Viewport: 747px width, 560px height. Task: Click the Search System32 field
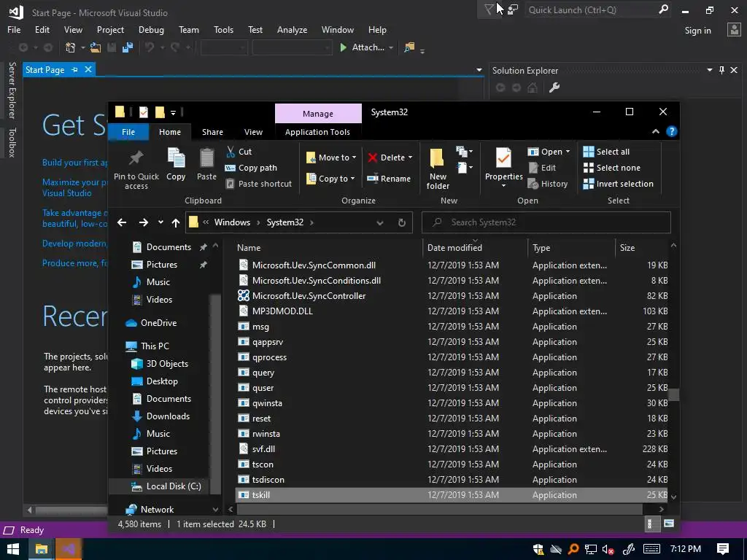point(546,222)
